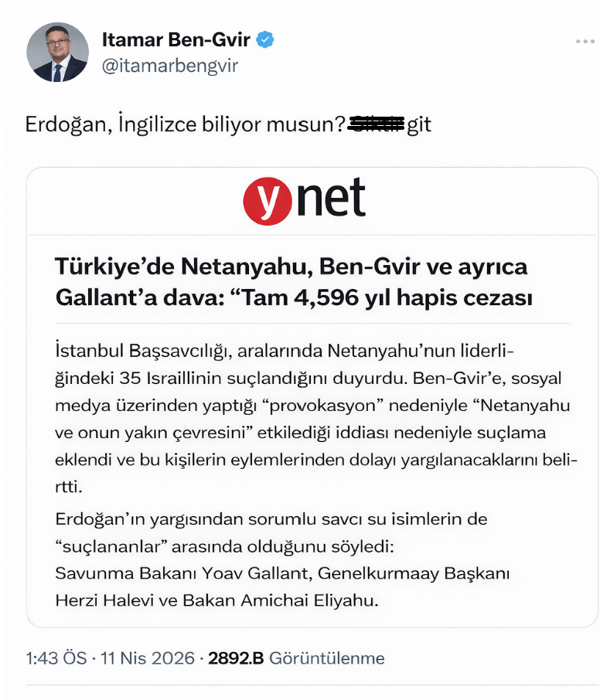Viewport: 600px width, 700px height.
Task: Open the headline 'Türkiye'de Netanyahu, Ben-Gvir ve ayrıca'
Action: (291, 267)
